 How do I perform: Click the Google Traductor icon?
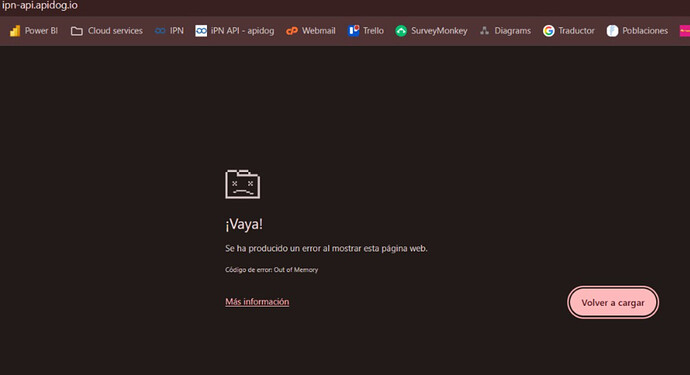[548, 31]
